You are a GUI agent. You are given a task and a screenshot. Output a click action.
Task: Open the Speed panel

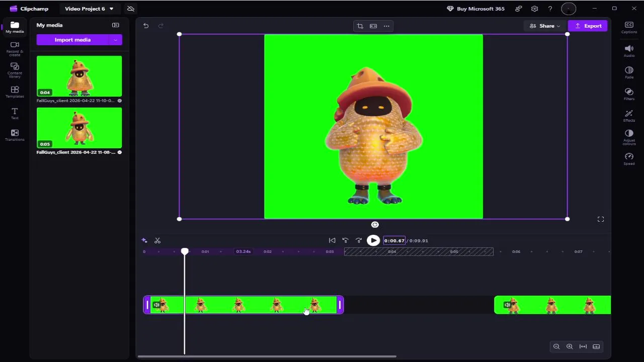click(x=629, y=159)
